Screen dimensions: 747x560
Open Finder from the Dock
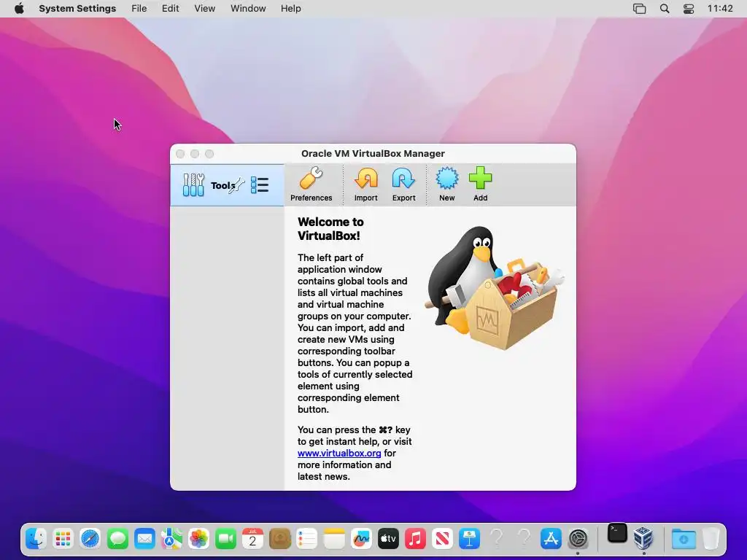click(36, 539)
